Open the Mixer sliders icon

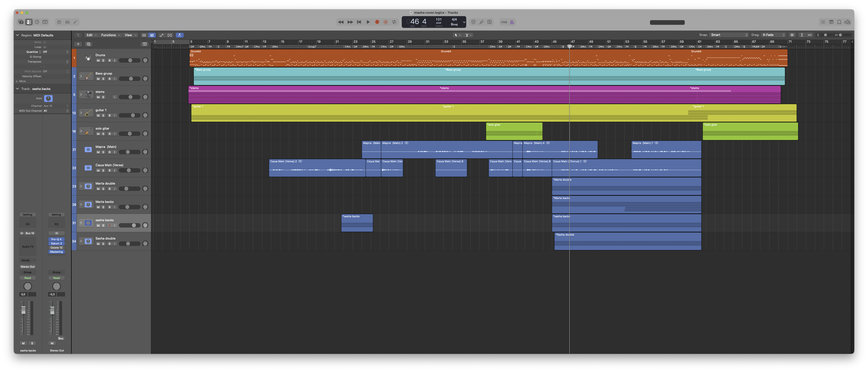tap(67, 22)
